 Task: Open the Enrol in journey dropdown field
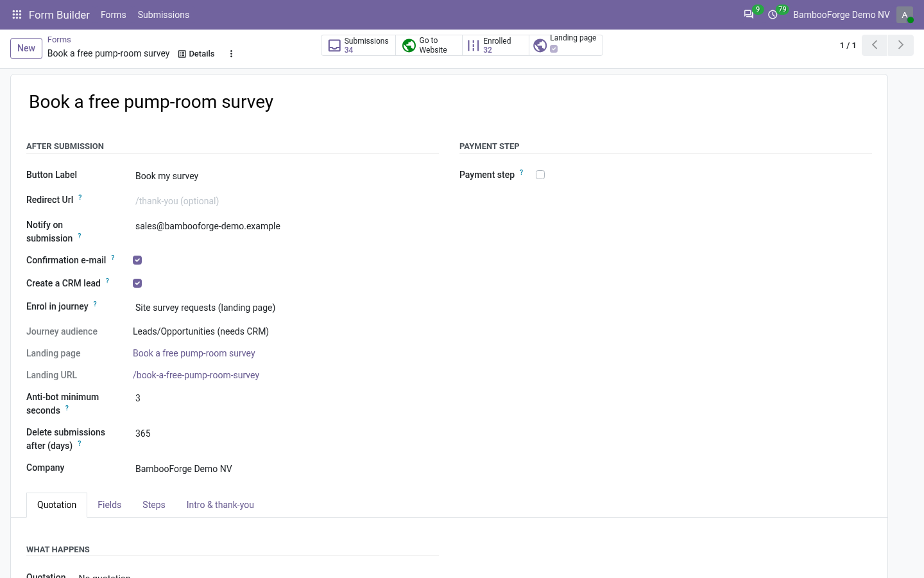point(286,308)
